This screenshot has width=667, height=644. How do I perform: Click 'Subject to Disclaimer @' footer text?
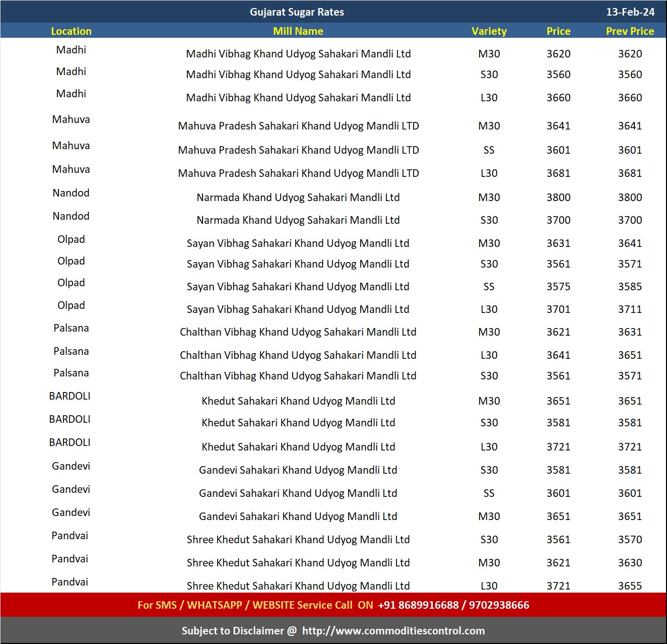point(239,631)
